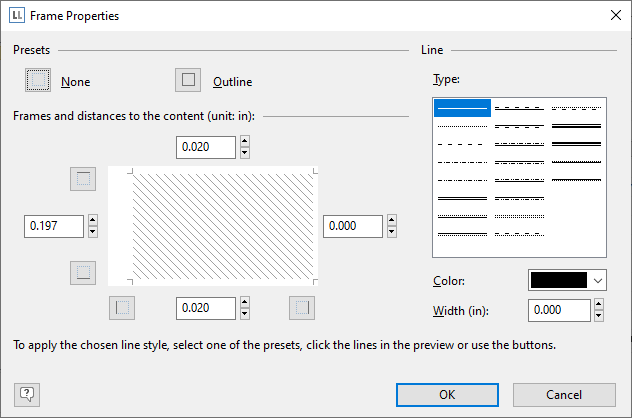The height and width of the screenshot is (418, 632).
Task: Click the bottom distance input field
Action: tap(206, 308)
